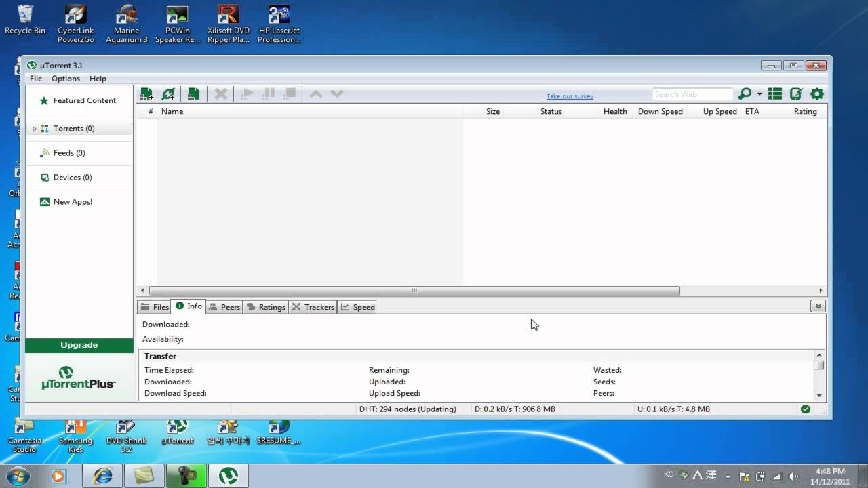The image size is (868, 488).
Task: Show hidden tray icons arrow
Action: (x=730, y=476)
